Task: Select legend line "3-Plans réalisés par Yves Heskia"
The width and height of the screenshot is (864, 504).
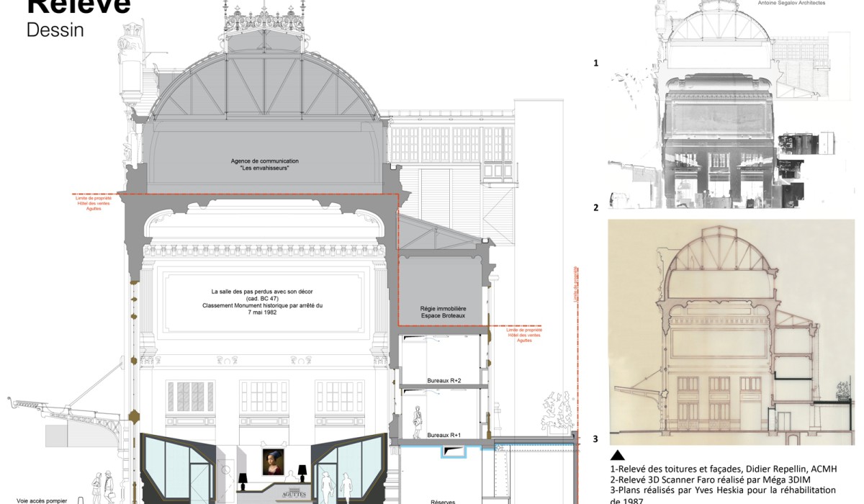Action: click(x=722, y=490)
